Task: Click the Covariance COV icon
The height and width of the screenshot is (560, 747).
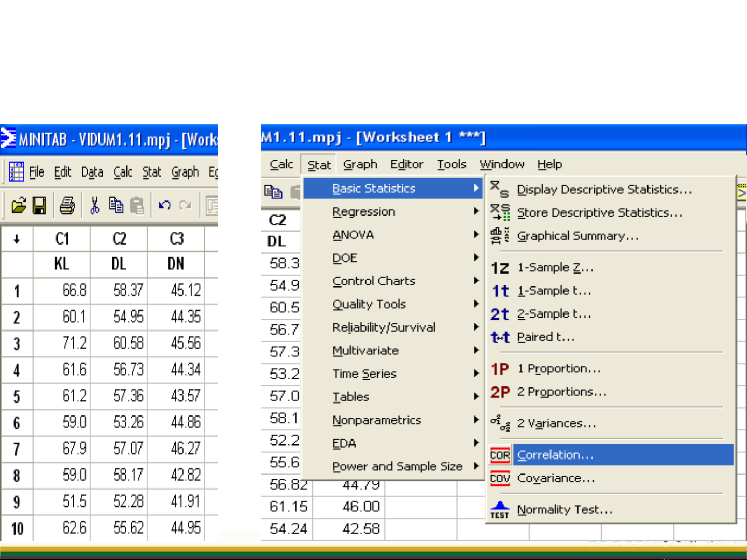Action: point(500,478)
